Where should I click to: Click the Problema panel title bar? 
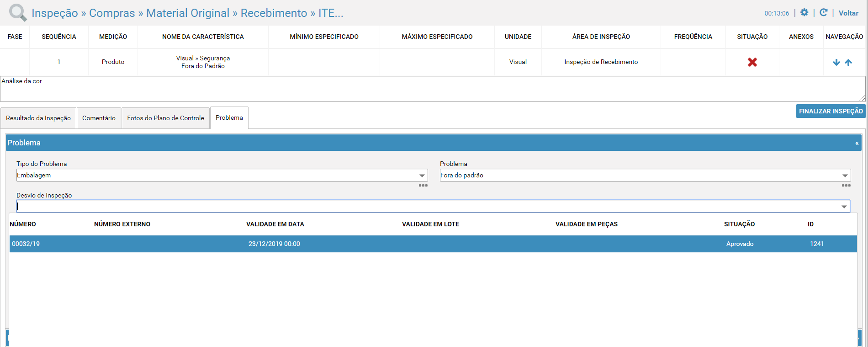tap(434, 143)
